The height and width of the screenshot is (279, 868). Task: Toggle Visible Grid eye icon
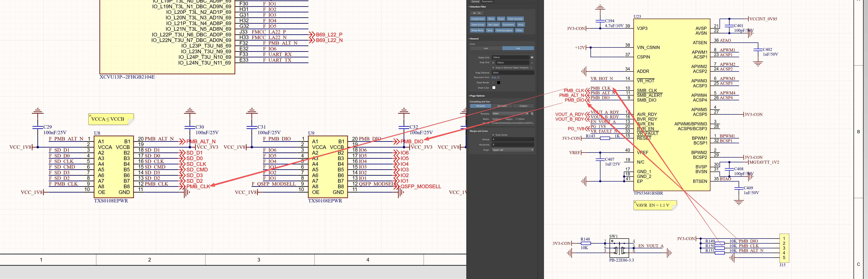pyautogui.click(x=532, y=58)
